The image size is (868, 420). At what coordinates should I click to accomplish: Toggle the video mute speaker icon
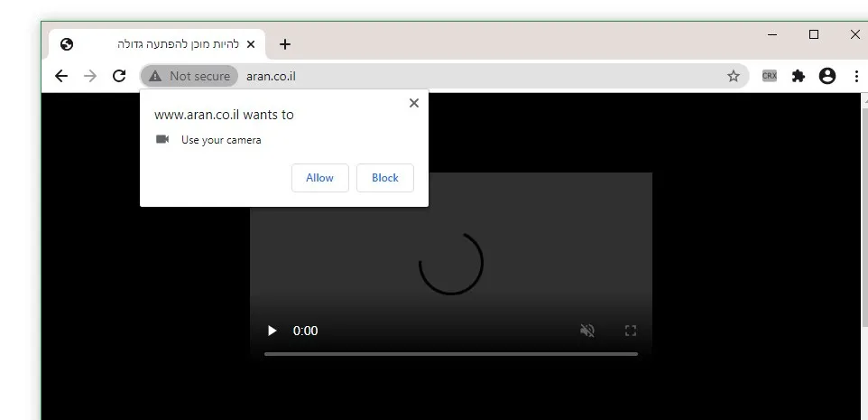tap(587, 331)
